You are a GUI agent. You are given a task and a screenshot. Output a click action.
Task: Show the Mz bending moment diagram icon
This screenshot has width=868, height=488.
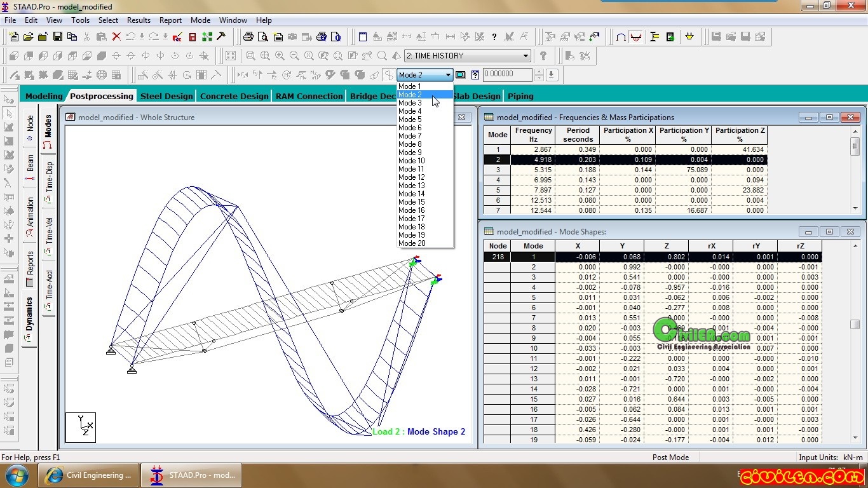(315, 75)
